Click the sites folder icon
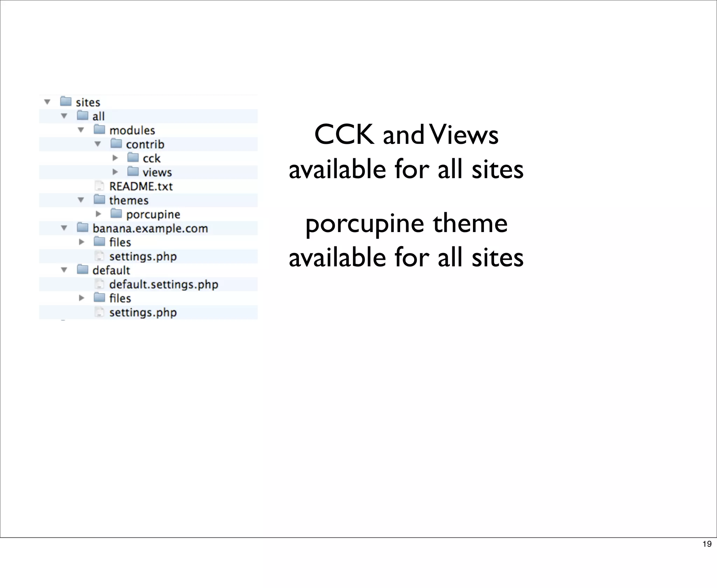The width and height of the screenshot is (717, 588). pos(66,101)
